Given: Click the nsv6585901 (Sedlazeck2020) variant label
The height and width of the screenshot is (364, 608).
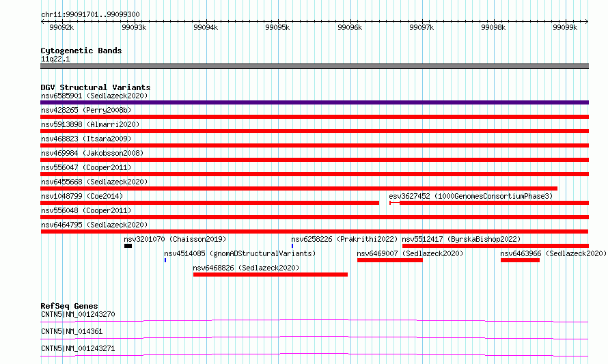Looking at the screenshot, I should tap(94, 96).
